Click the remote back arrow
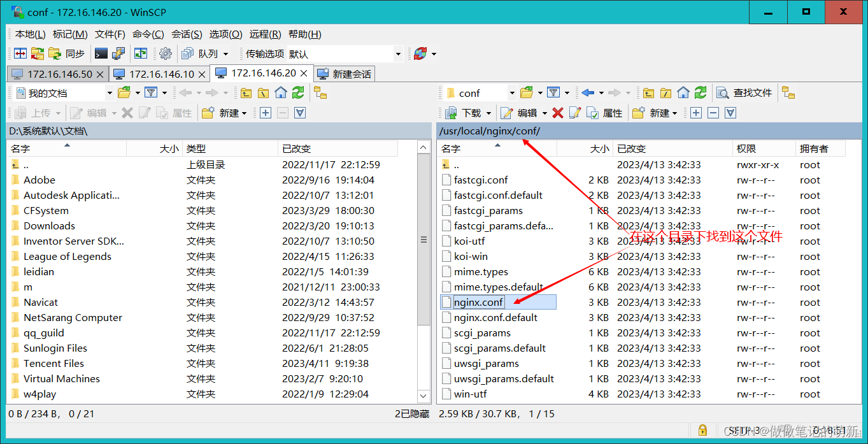Screen dimensions: 868x444 (587, 93)
